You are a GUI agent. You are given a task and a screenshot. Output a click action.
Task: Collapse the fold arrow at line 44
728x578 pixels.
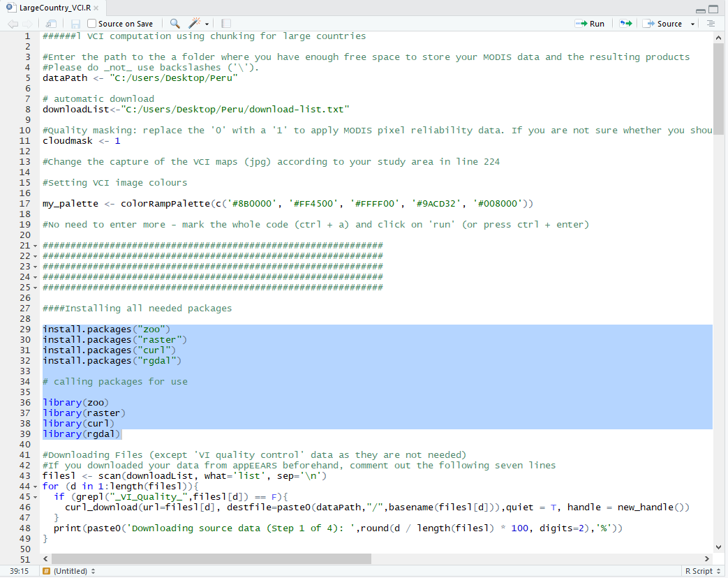point(36,487)
